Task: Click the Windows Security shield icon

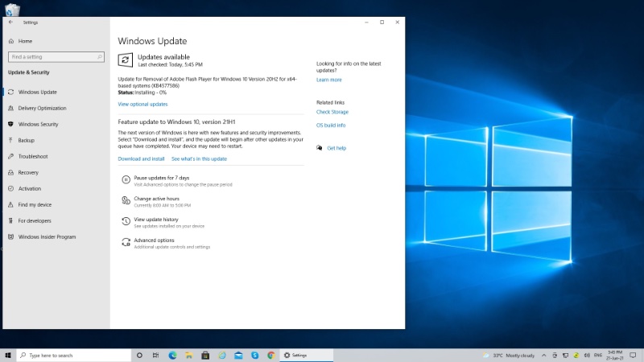Action: 10,124
